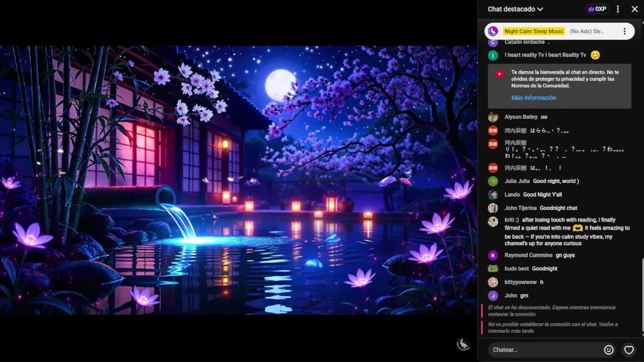Open the Chat destacado dropdown
The image size is (644, 362).
click(515, 9)
